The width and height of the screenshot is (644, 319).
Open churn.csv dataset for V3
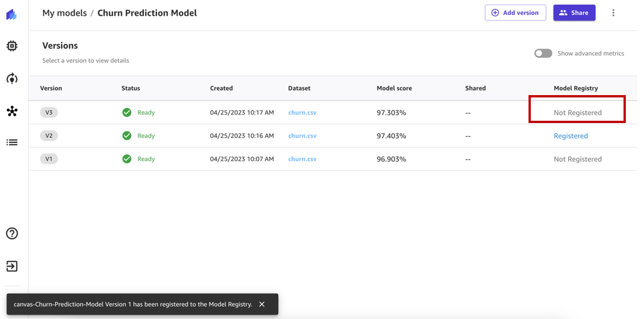click(302, 113)
